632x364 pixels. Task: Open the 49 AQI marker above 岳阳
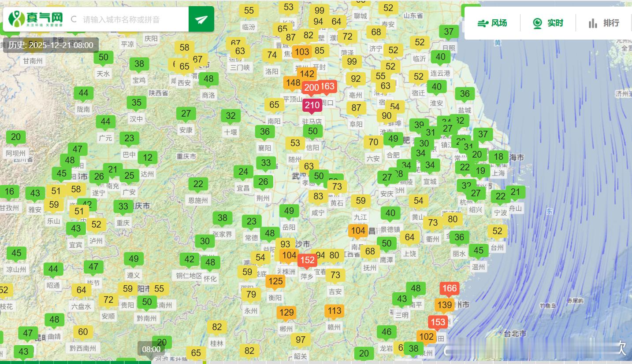point(289,211)
